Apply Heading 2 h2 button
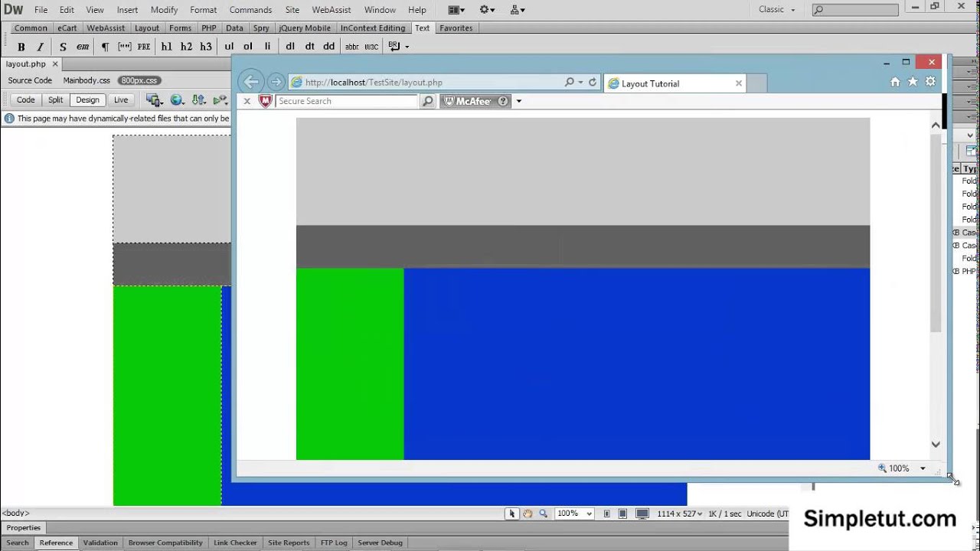980x551 pixels. [186, 47]
